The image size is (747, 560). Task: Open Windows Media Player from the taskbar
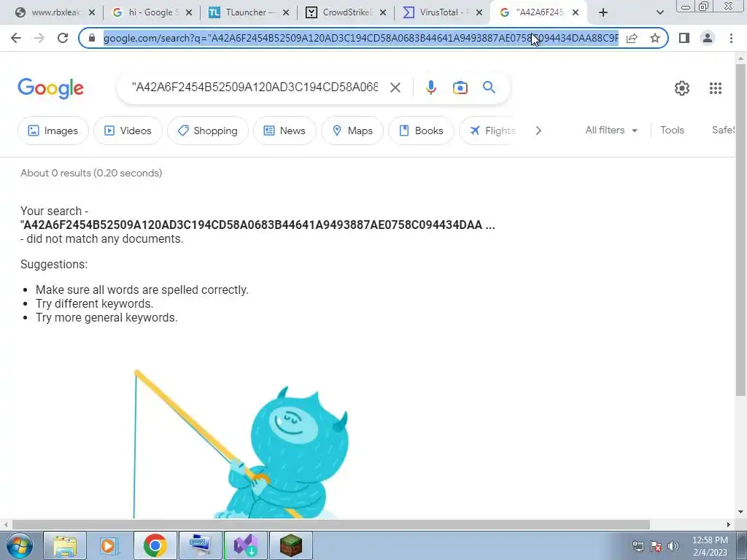(x=109, y=545)
